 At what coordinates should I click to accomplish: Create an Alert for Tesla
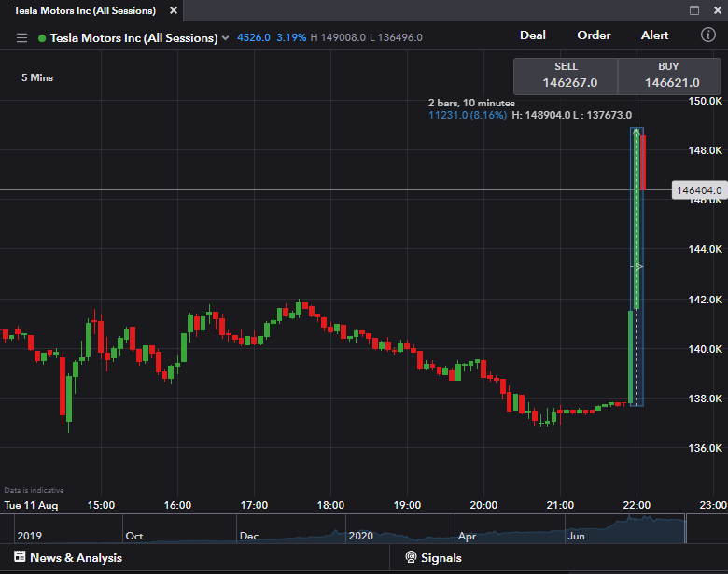(x=654, y=35)
